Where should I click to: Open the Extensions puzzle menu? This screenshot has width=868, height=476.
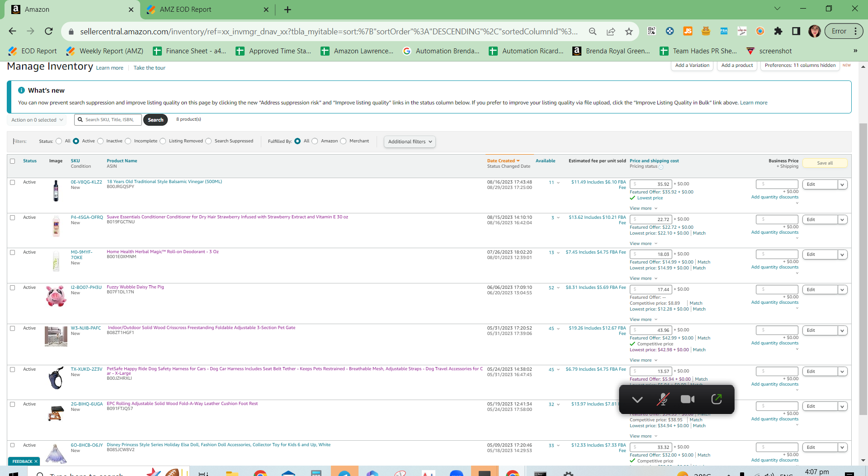click(x=778, y=31)
